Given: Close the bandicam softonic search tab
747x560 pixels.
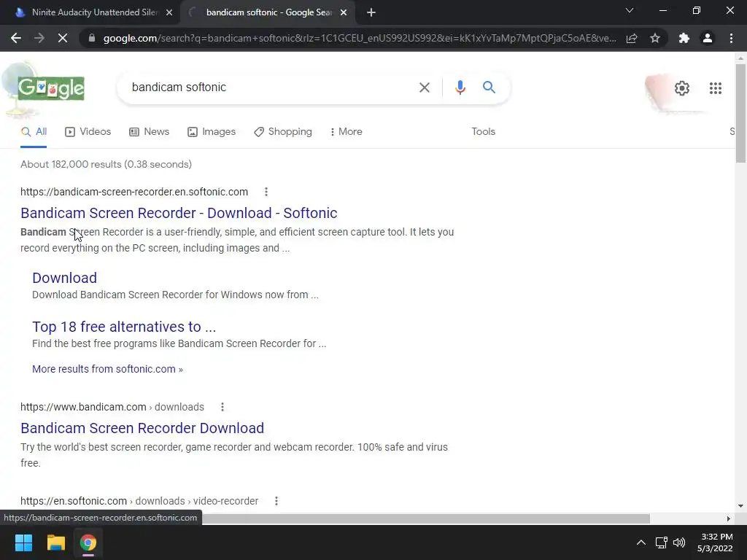Looking at the screenshot, I should pyautogui.click(x=344, y=13).
